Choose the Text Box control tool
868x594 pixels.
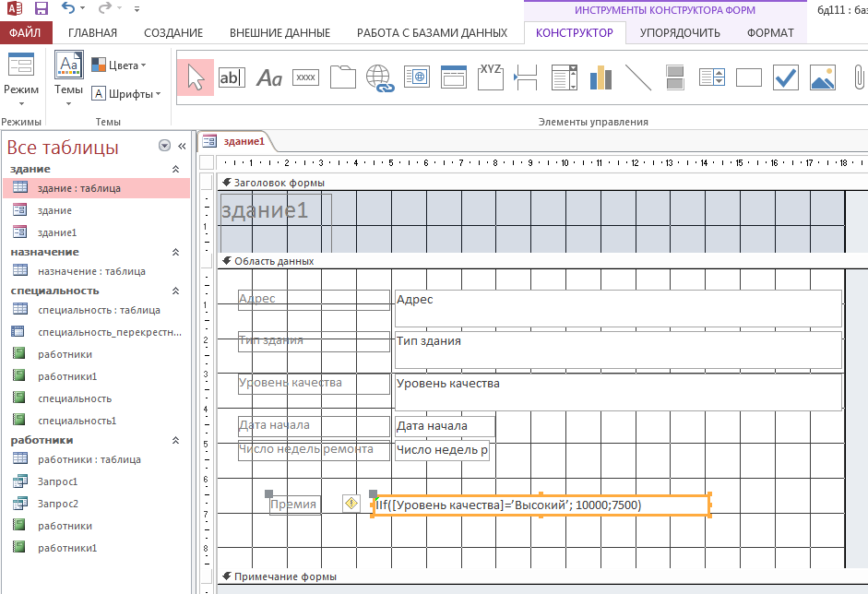pyautogui.click(x=232, y=77)
